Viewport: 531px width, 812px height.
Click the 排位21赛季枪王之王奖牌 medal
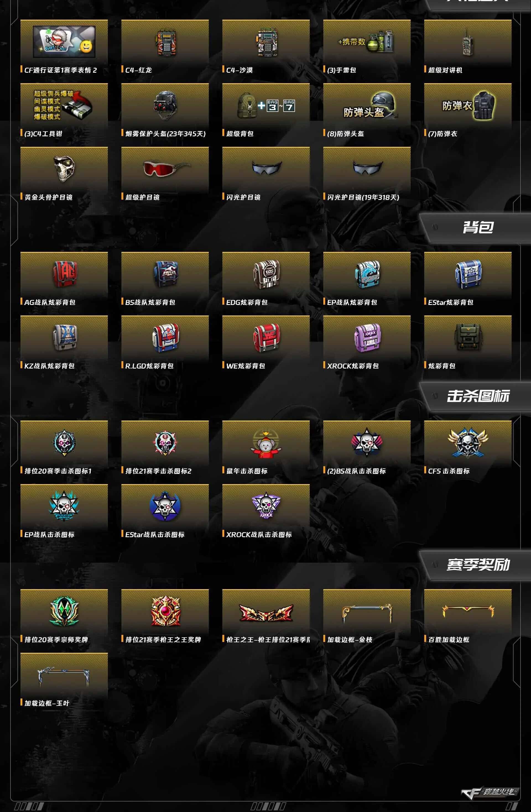[166, 611]
